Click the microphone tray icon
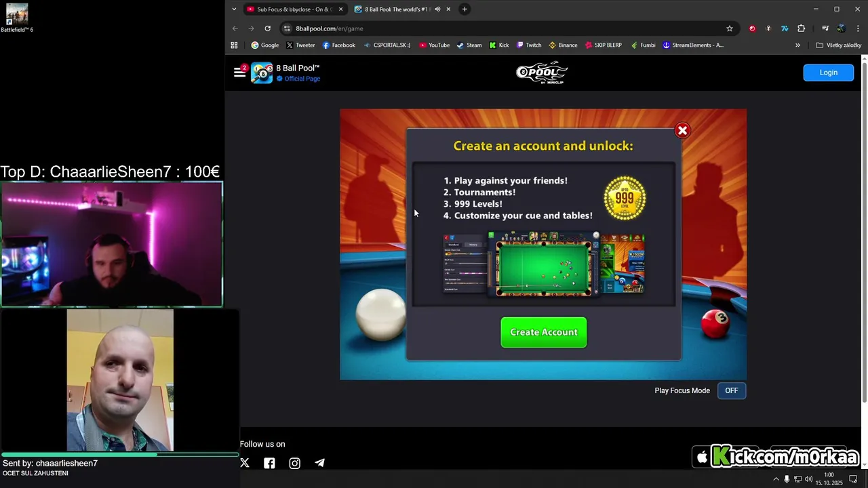 787,479
